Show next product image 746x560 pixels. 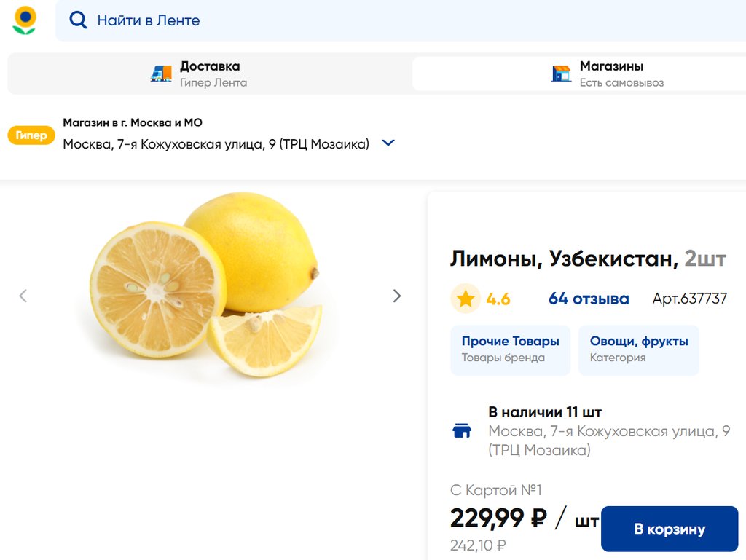point(397,296)
